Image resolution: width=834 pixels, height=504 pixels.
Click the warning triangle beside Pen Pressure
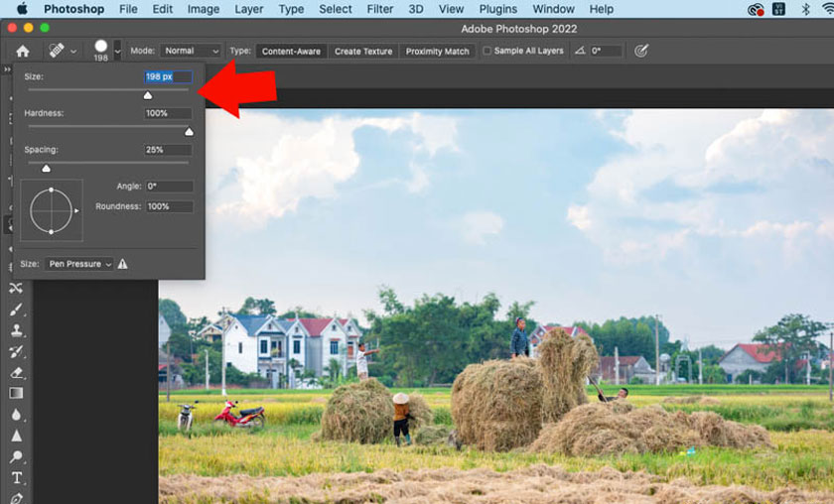(122, 264)
